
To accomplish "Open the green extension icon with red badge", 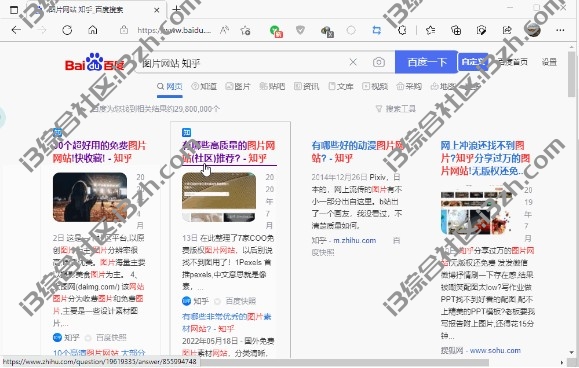I will pyautogui.click(x=275, y=31).
